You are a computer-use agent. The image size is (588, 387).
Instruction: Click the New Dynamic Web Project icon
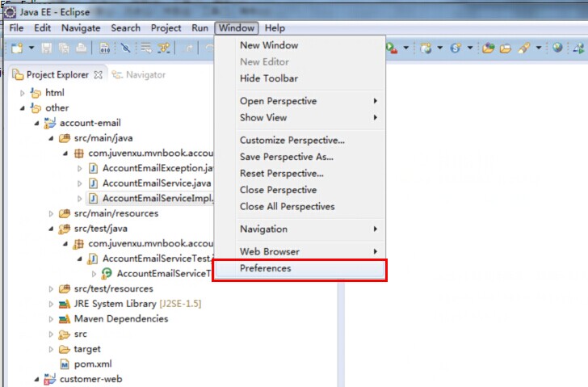coord(426,48)
